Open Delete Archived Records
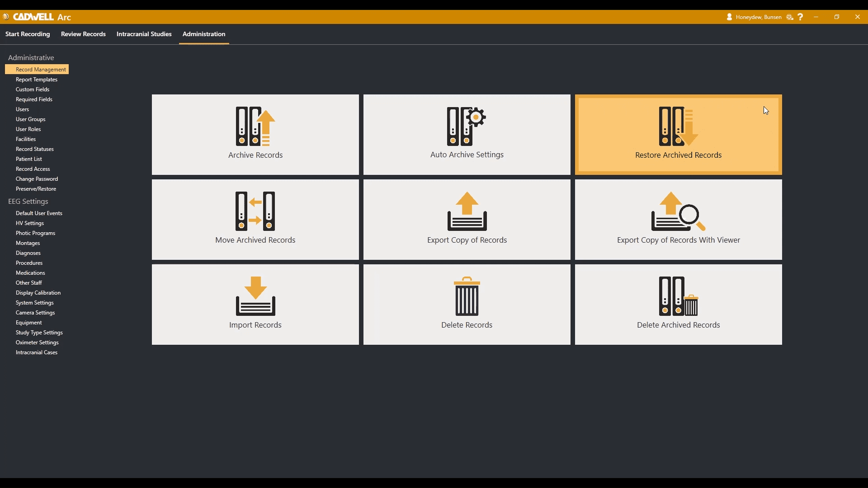 [678, 304]
